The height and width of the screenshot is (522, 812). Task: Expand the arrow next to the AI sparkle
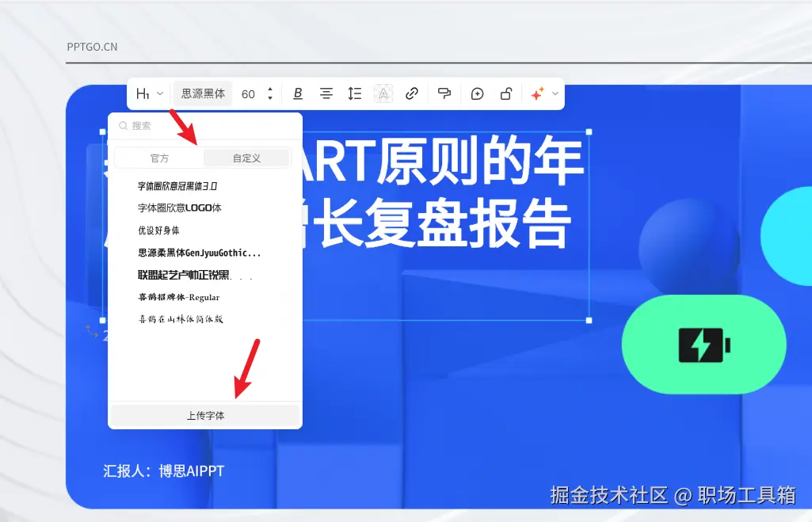pyautogui.click(x=555, y=93)
